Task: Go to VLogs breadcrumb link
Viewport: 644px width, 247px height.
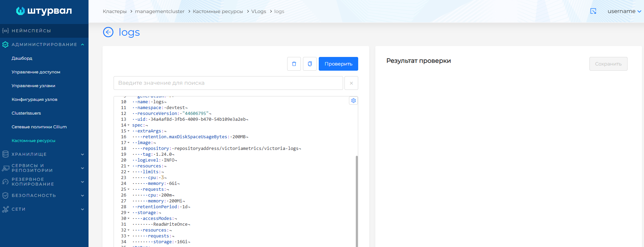Action: click(x=258, y=11)
